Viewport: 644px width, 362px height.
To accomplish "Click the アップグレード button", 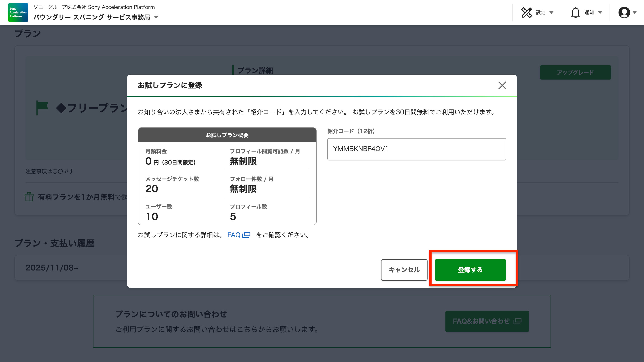I will pos(575,72).
